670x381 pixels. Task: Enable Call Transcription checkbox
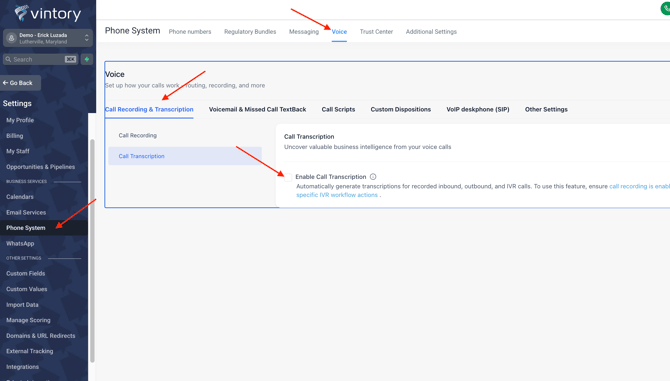click(288, 177)
